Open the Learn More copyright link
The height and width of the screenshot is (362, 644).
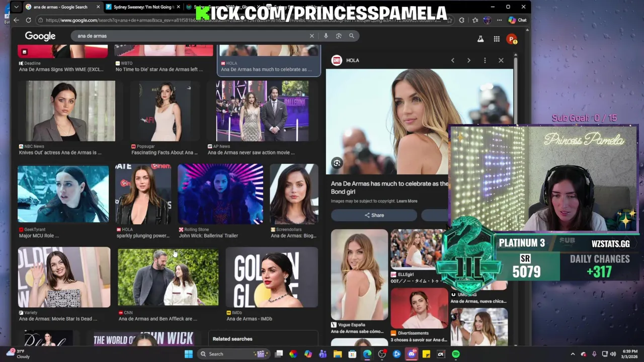[407, 201]
